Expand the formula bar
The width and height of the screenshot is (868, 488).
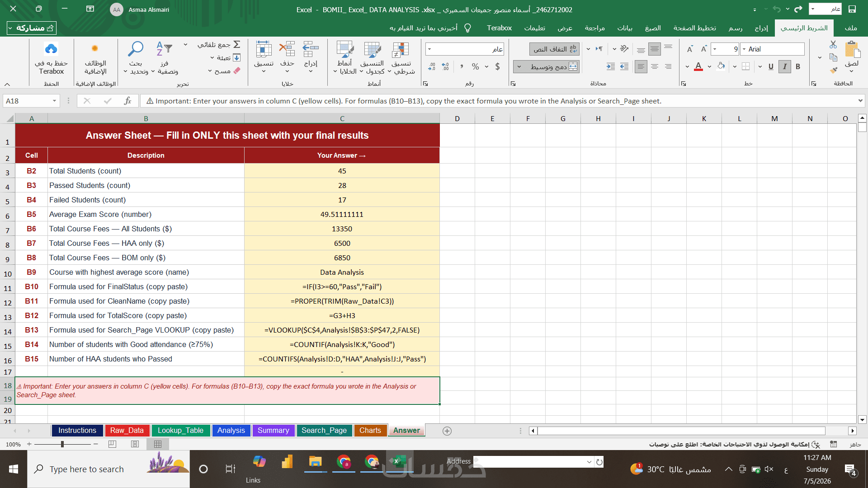(860, 101)
